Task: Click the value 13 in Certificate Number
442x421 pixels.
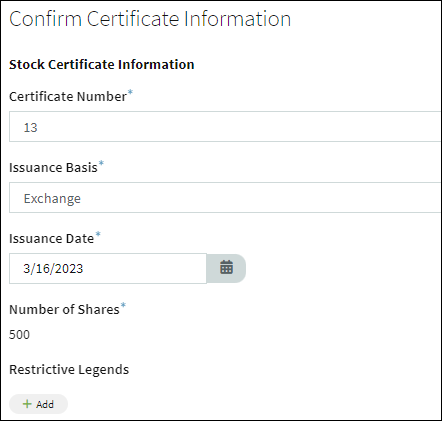Action: pyautogui.click(x=30, y=127)
